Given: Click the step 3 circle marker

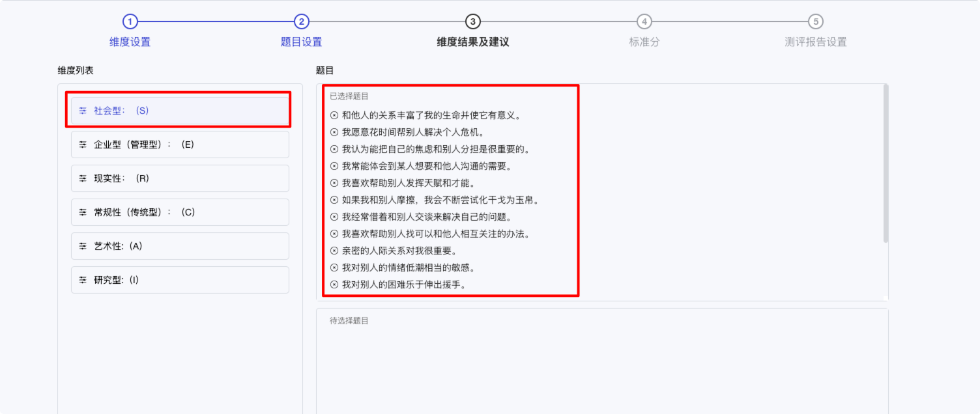Looking at the screenshot, I should point(472,21).
